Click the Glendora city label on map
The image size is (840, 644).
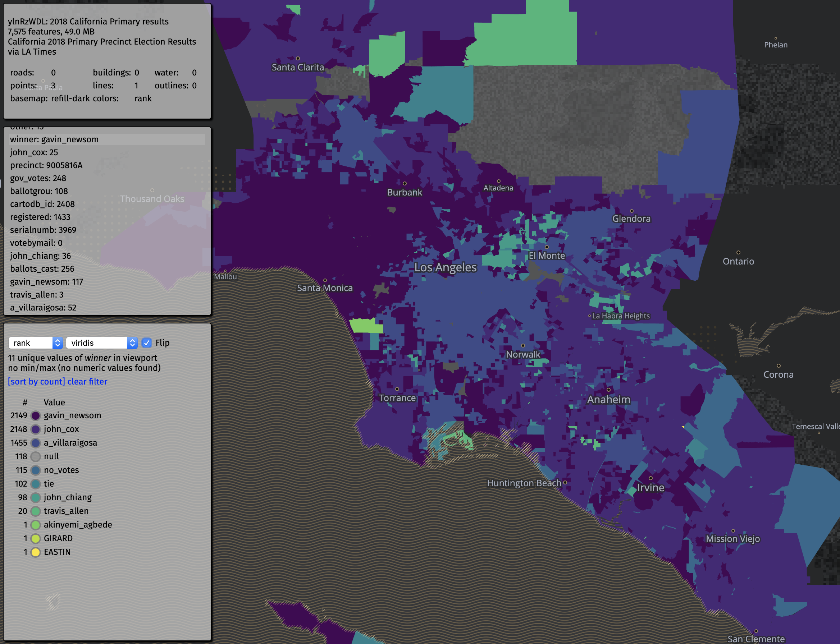[x=631, y=218]
